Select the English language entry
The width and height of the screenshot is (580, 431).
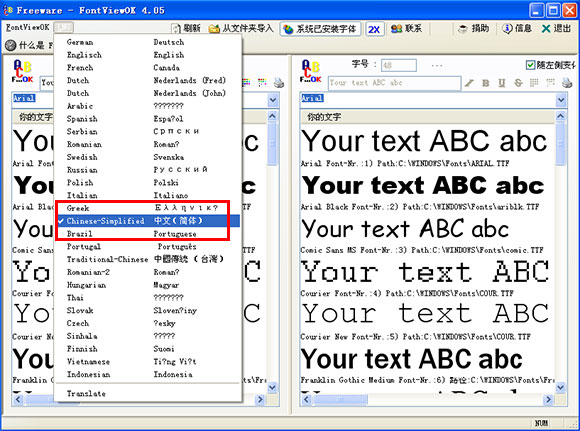click(148, 55)
